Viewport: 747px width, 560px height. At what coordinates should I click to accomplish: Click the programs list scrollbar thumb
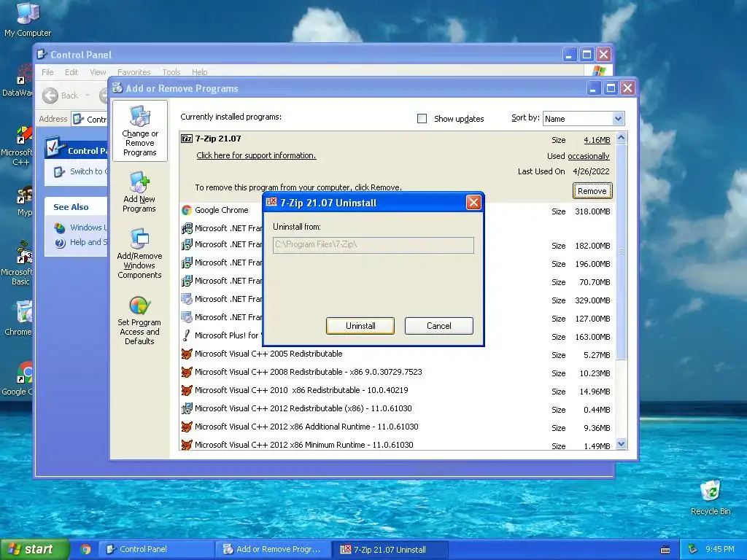pyautogui.click(x=622, y=251)
